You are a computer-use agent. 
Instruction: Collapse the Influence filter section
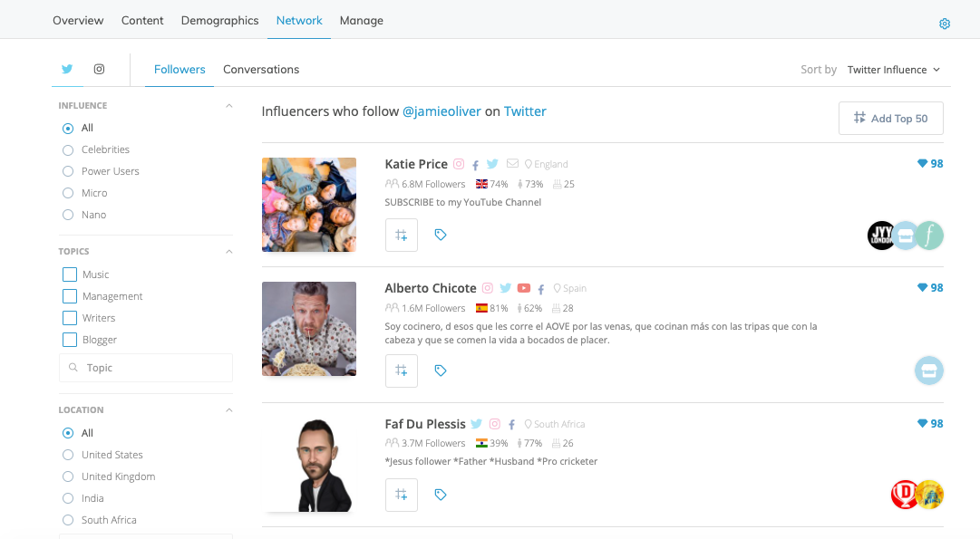click(x=228, y=106)
